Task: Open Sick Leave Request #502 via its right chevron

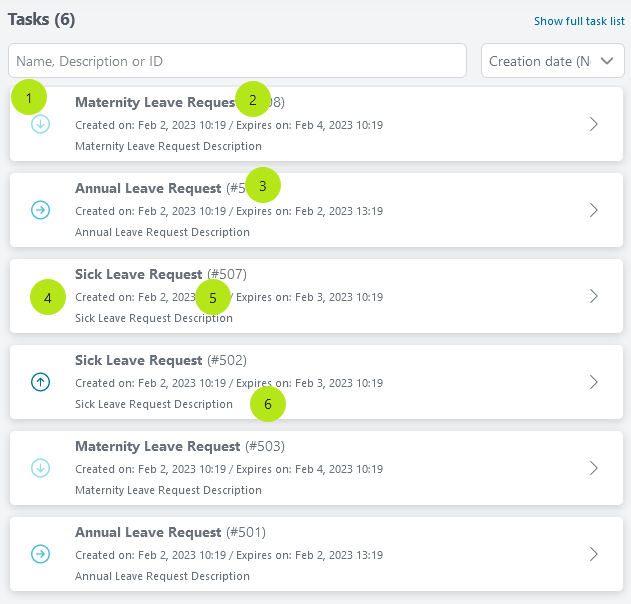Action: 593,382
